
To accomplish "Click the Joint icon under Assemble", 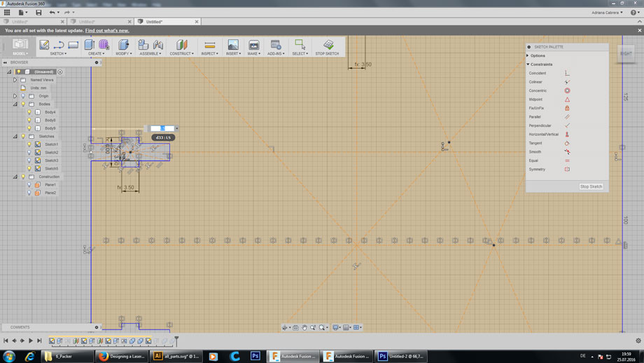I will coord(157,44).
